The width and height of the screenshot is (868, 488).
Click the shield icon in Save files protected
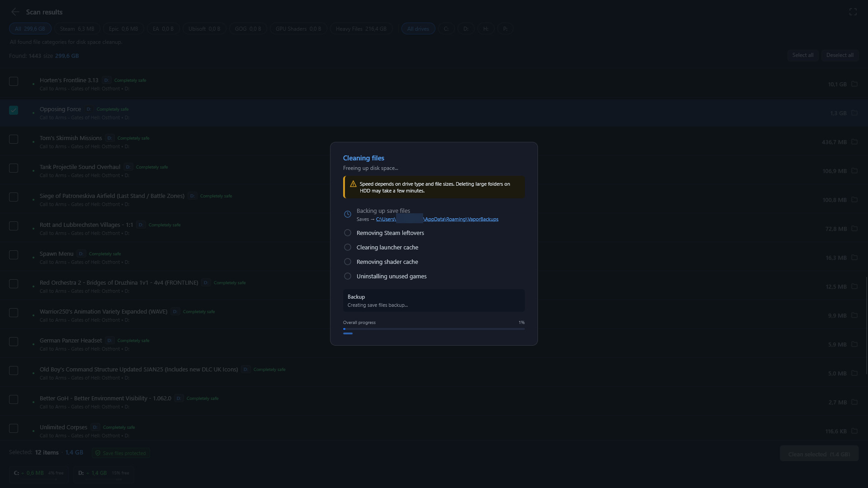98,453
